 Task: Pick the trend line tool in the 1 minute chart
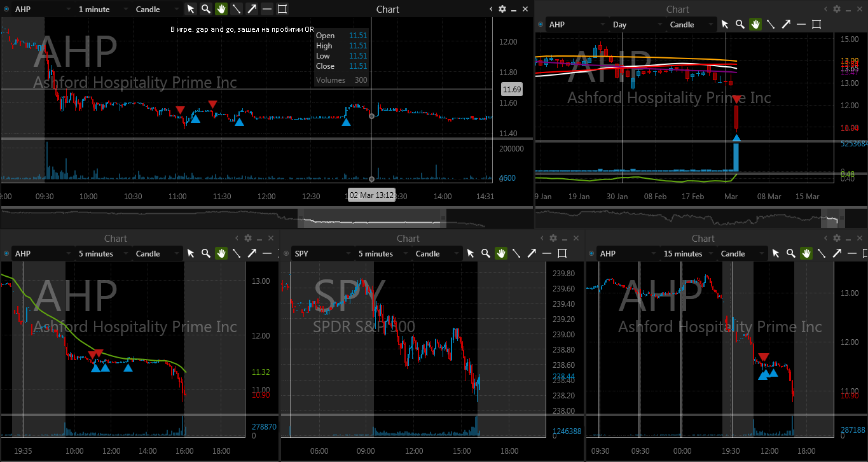(x=237, y=9)
